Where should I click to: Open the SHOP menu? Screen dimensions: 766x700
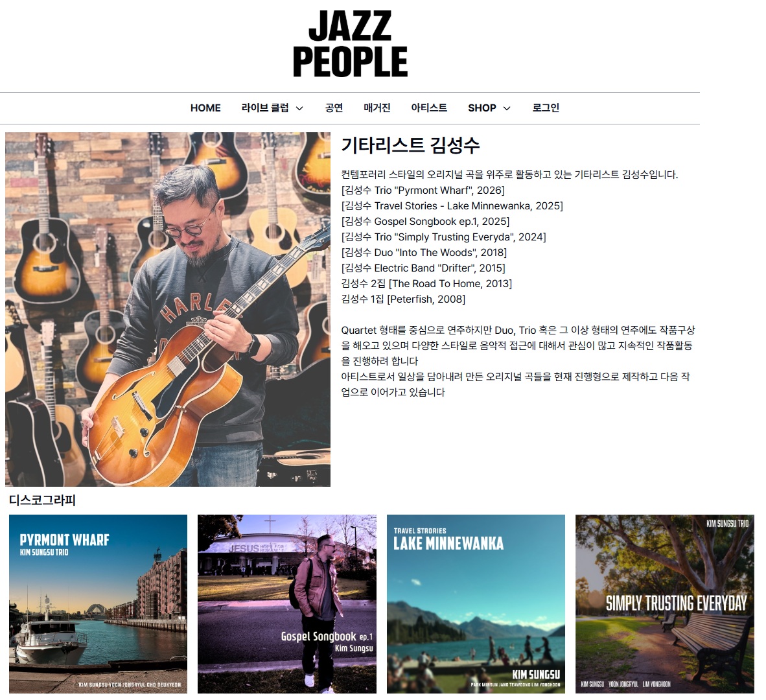(482, 108)
